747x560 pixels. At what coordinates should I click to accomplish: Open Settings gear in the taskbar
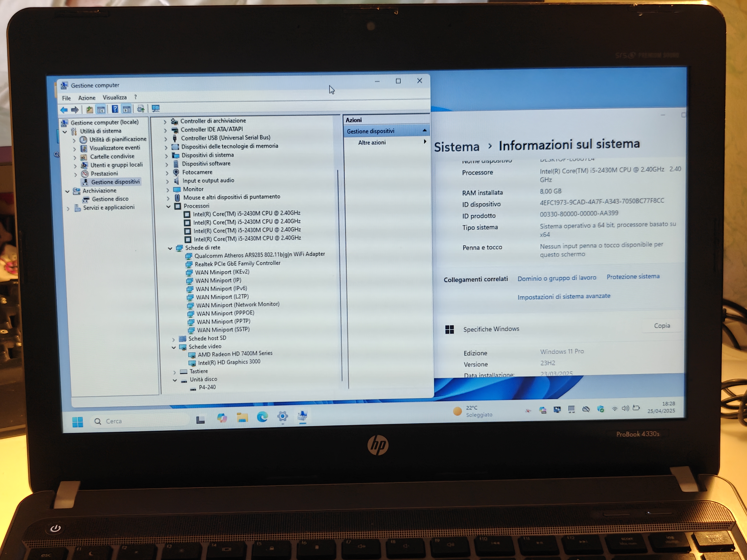pyautogui.click(x=282, y=417)
